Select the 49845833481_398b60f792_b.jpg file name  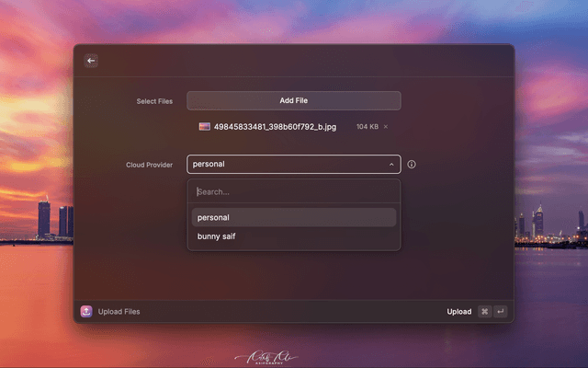pos(275,127)
